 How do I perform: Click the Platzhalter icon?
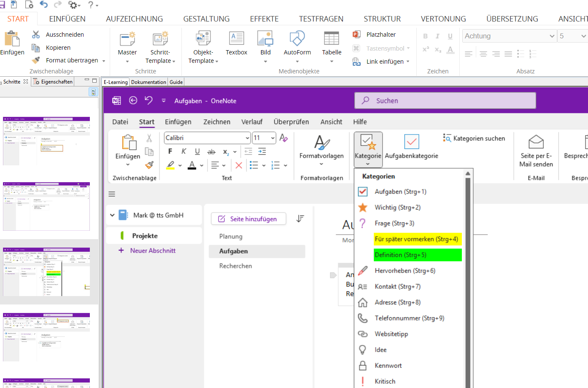pos(356,35)
